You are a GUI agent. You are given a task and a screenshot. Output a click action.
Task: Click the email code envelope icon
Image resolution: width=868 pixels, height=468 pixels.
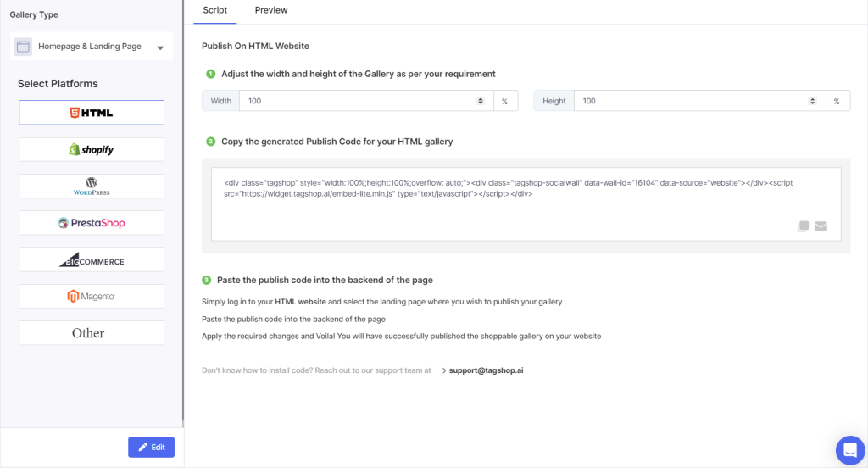821,226
